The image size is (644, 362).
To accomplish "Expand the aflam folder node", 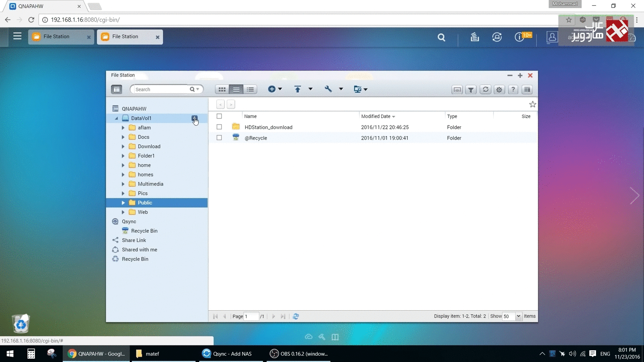I will point(123,128).
